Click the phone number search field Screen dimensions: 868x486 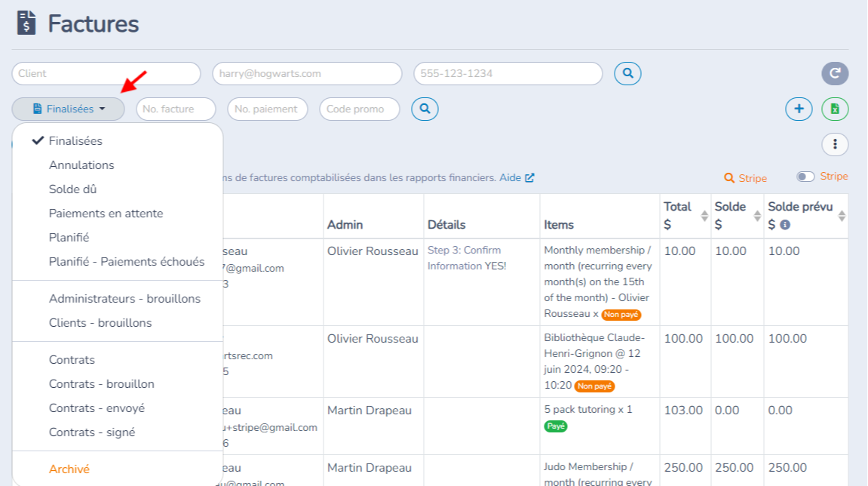(508, 74)
